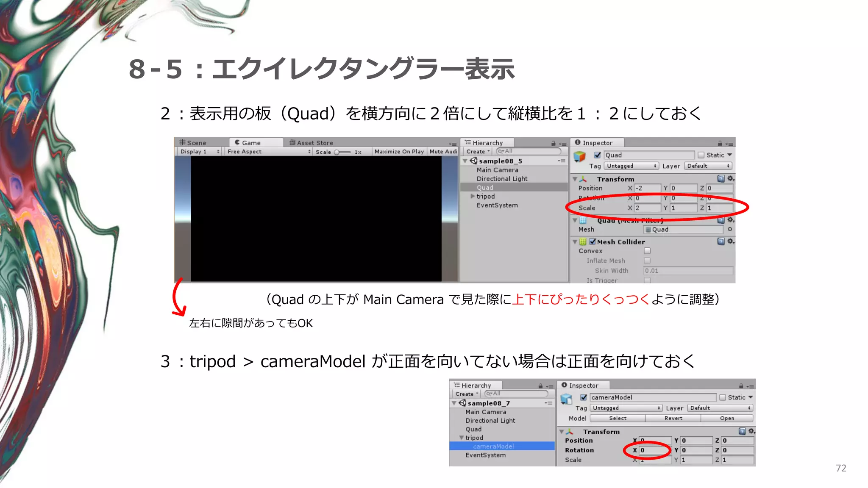The width and height of the screenshot is (868, 488).
Task: Select EventSystem under sample08_5
Action: tap(497, 205)
